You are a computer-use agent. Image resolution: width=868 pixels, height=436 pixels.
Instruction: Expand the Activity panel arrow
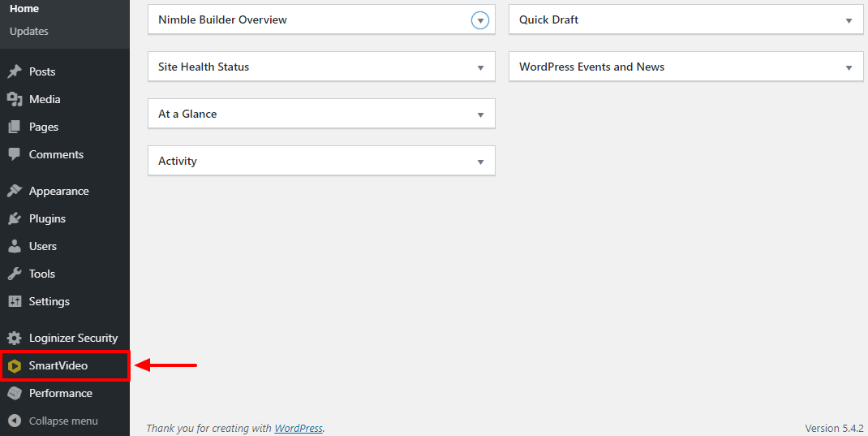tap(480, 162)
